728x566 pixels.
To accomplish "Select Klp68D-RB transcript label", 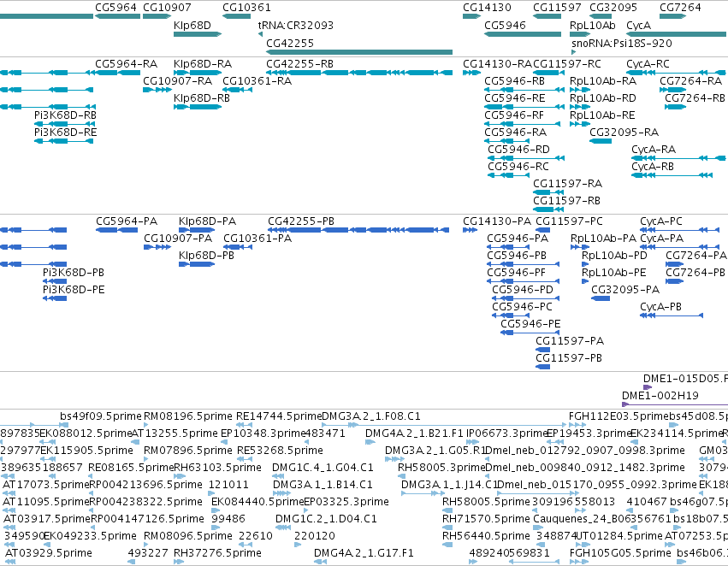I will click(202, 97).
